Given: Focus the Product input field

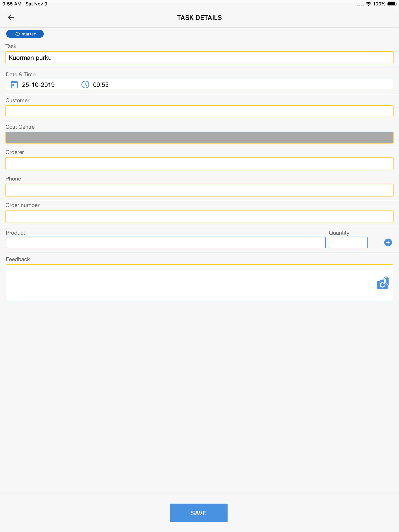Looking at the screenshot, I should (166, 242).
